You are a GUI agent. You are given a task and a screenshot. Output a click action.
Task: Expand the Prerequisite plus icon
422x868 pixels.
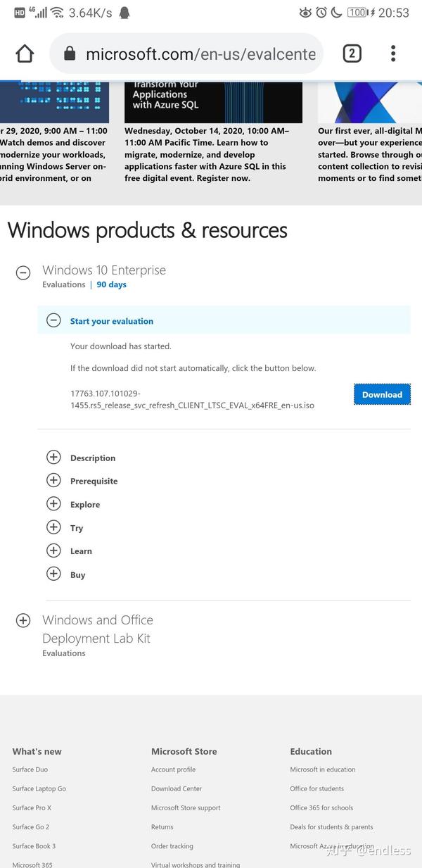tap(53, 480)
